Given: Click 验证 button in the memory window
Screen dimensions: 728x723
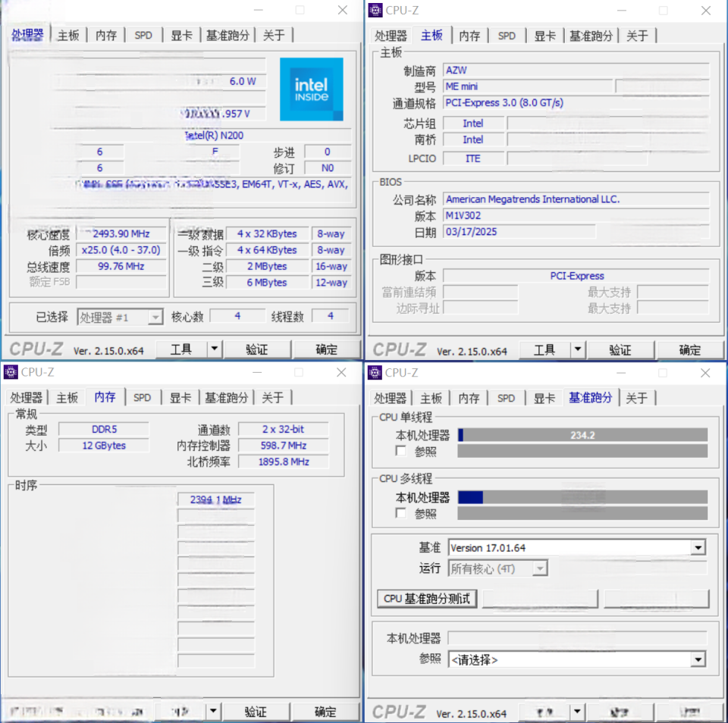Looking at the screenshot, I should (x=256, y=711).
